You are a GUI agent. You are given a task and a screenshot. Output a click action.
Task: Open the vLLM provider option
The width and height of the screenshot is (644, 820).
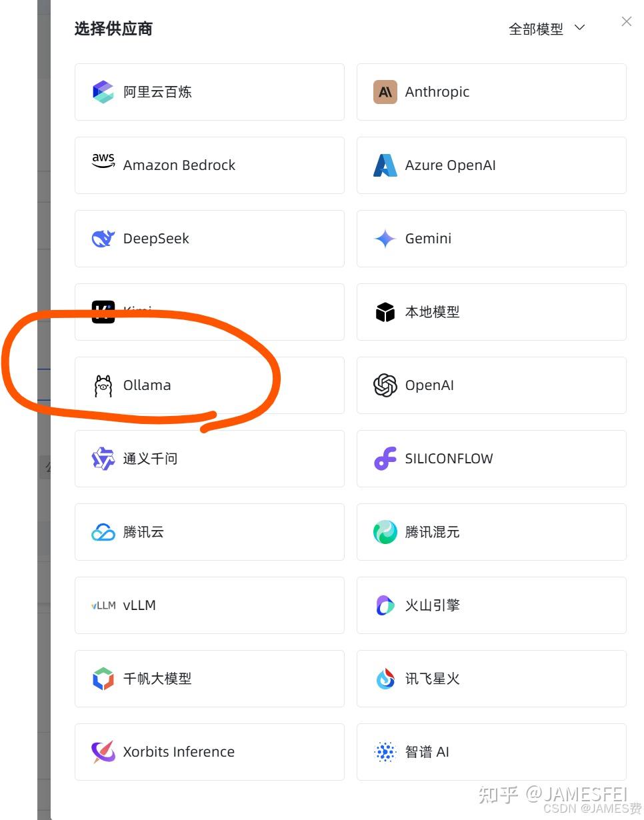tap(209, 605)
